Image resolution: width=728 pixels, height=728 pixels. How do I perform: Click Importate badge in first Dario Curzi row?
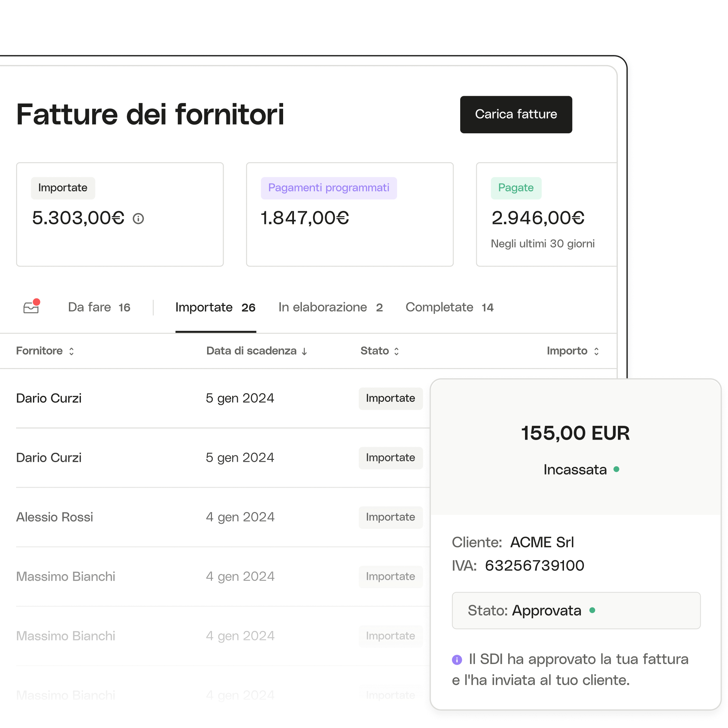(390, 398)
